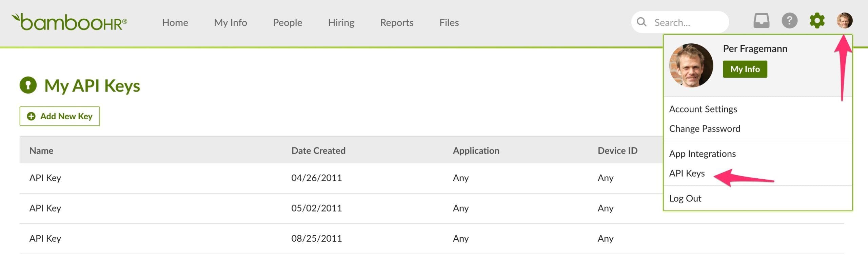Click Device ID value Any in 08/25/2011 row
The height and width of the screenshot is (260, 868).
point(606,238)
